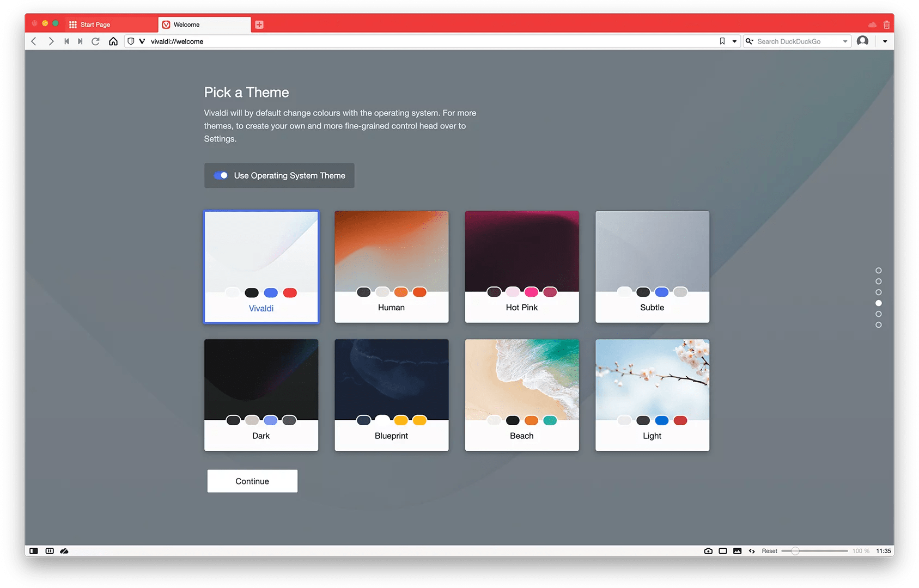Viewport: 919px width, 588px height.
Task: Click the Home button icon
Action: (x=113, y=41)
